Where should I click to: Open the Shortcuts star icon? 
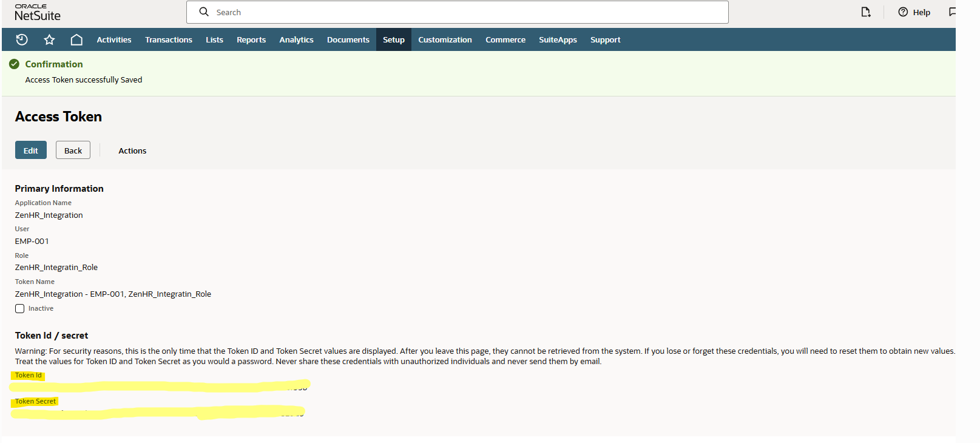click(x=49, y=39)
